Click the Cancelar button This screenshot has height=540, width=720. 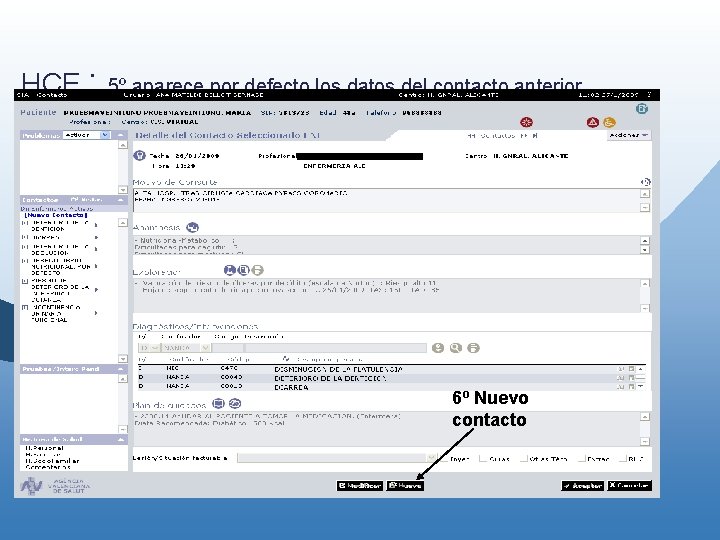tap(630, 485)
